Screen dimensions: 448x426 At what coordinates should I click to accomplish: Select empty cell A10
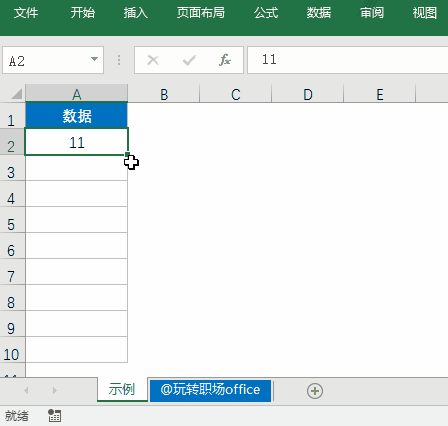(x=77, y=350)
